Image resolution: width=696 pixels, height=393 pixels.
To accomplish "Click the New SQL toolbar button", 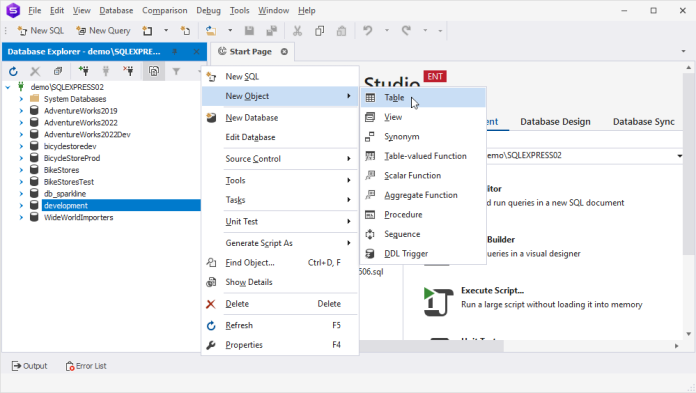I will 40,31.
